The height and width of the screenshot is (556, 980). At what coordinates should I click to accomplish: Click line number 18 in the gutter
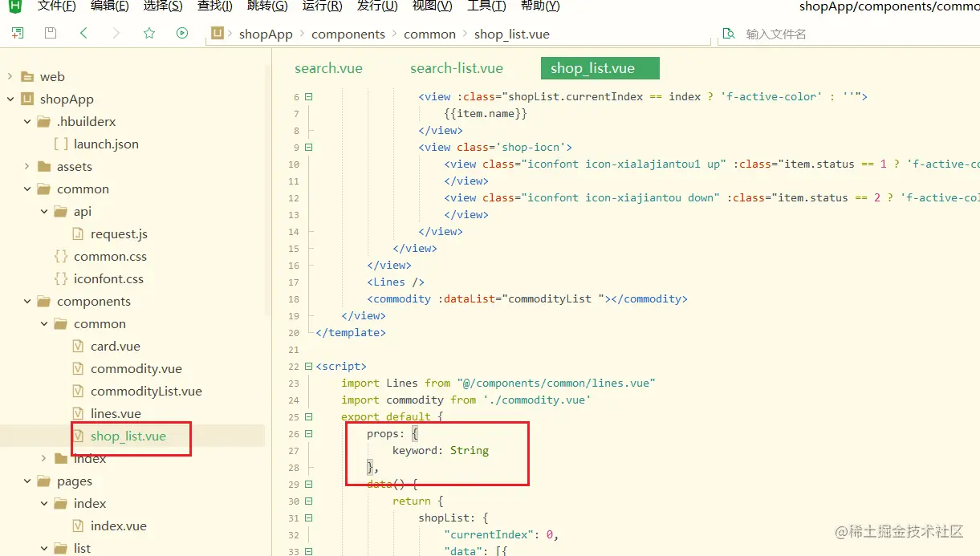coord(294,298)
